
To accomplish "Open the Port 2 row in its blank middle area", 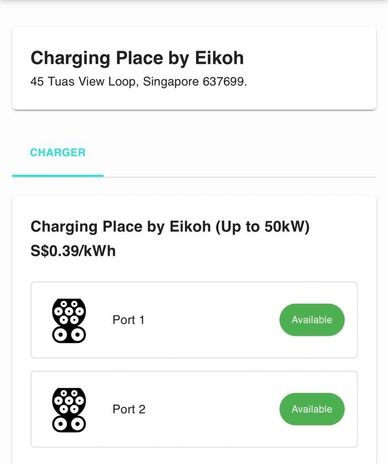I will 212,409.
